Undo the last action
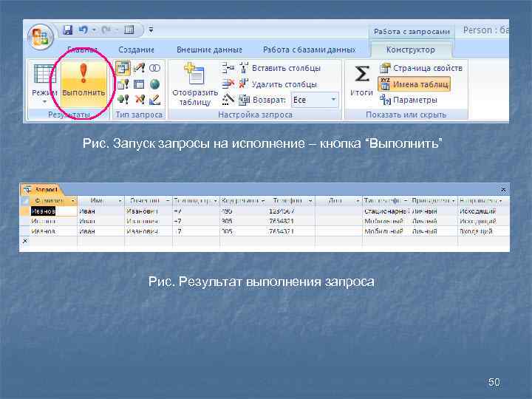This screenshot has height=399, width=532. (83, 30)
